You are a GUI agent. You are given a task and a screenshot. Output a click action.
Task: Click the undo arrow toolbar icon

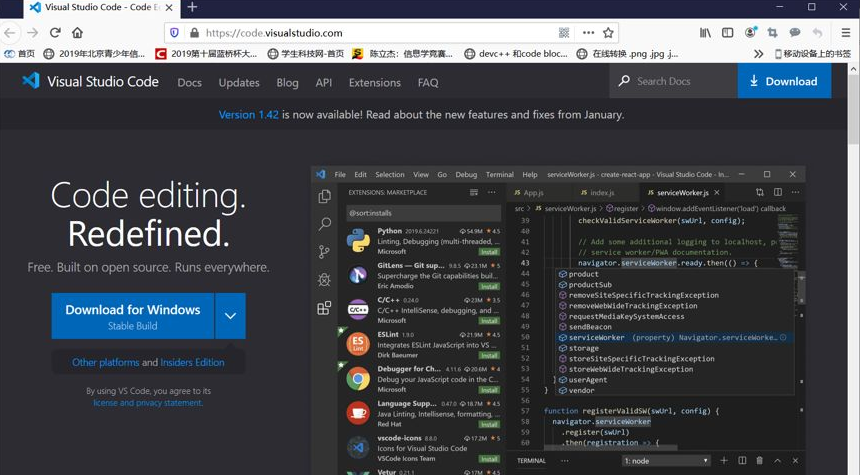coord(817,33)
